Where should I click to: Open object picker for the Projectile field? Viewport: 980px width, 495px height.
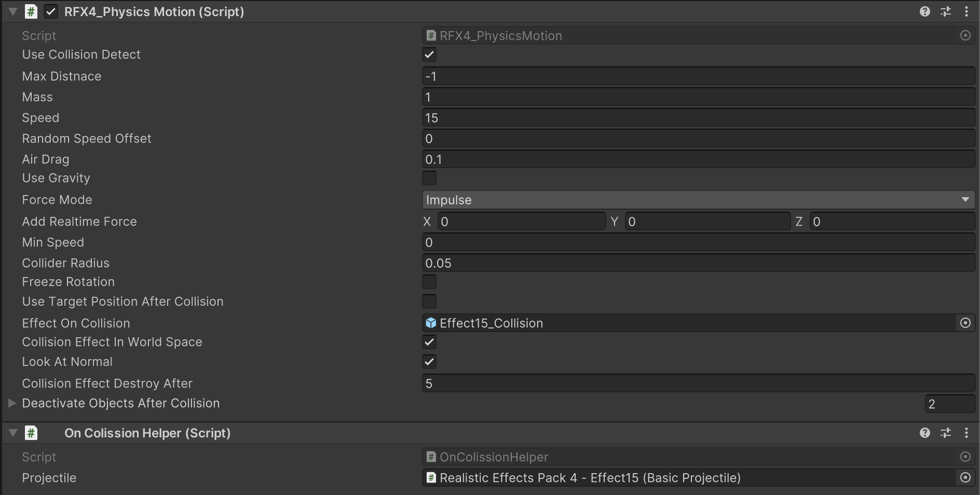coord(965,478)
